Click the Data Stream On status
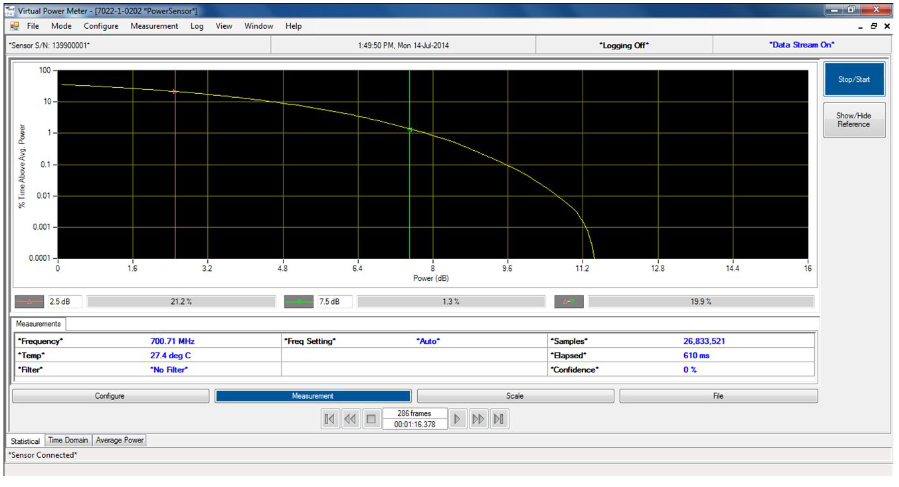 pyautogui.click(x=802, y=44)
